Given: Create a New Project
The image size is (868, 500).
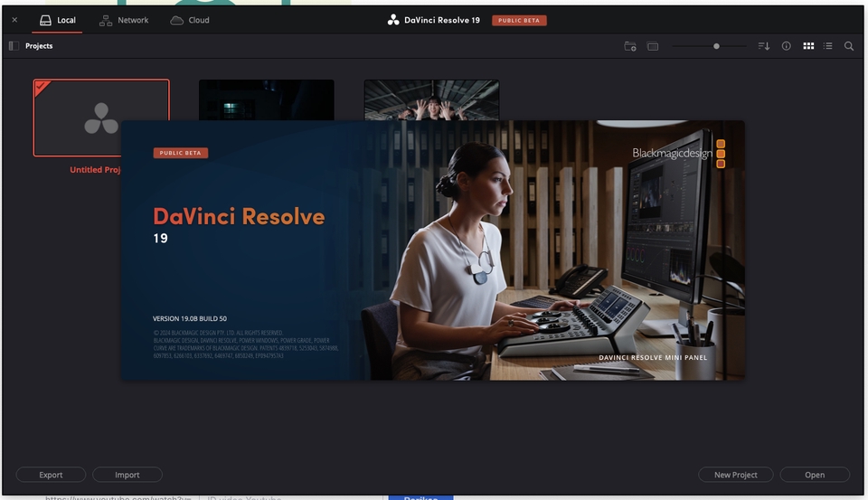Looking at the screenshot, I should pyautogui.click(x=736, y=475).
